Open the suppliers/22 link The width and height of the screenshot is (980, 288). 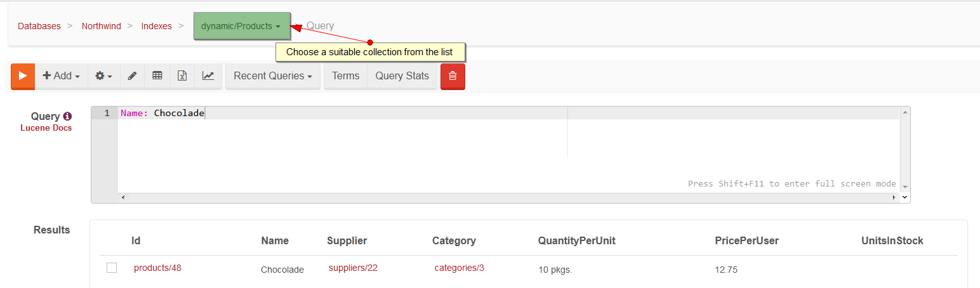pos(353,268)
